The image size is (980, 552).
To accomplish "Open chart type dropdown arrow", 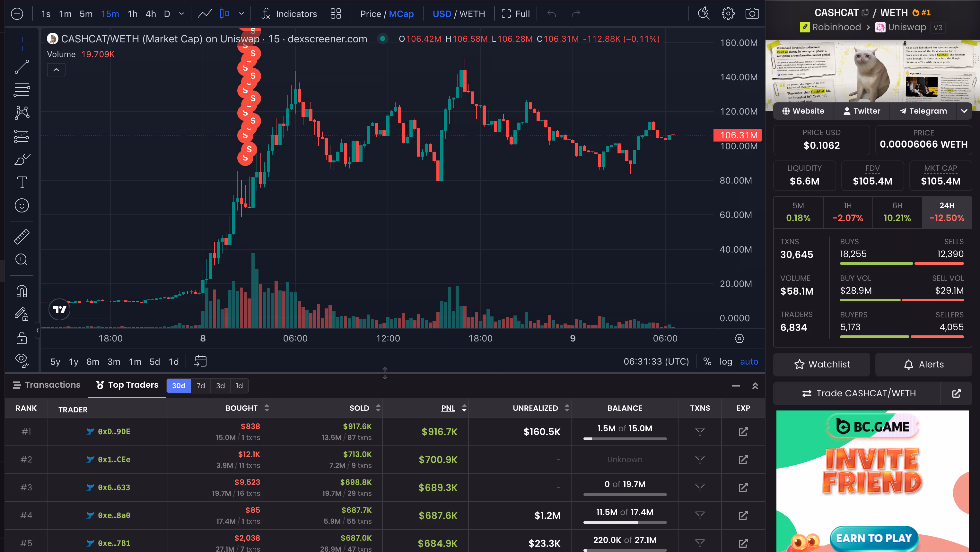I will tap(241, 14).
